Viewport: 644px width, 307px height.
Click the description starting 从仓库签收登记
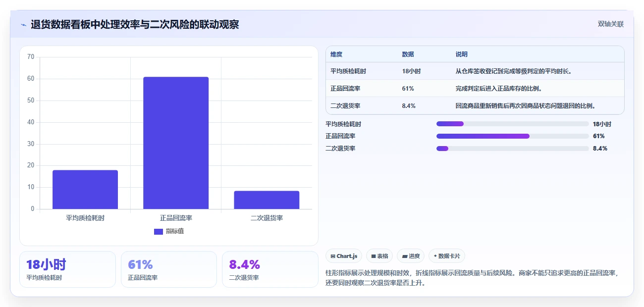(x=514, y=71)
